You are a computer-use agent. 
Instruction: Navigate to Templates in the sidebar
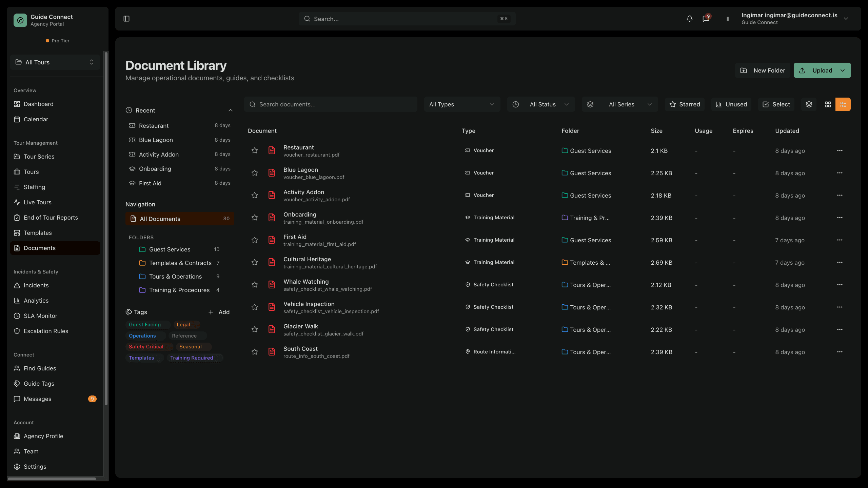pyautogui.click(x=37, y=232)
